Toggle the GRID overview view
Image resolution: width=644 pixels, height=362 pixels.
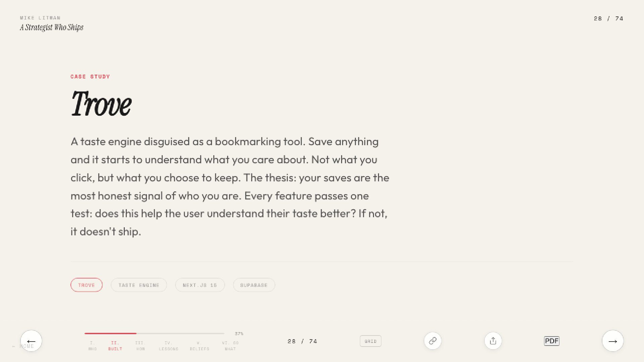pyautogui.click(x=371, y=341)
